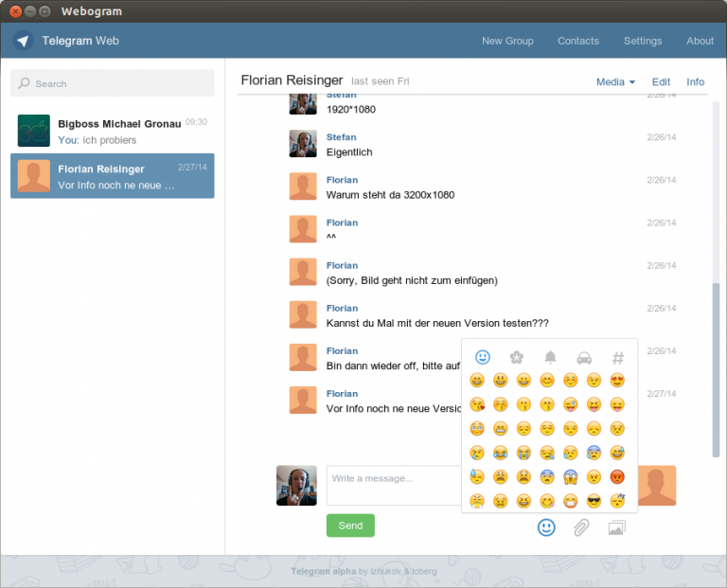
Task: Insert the sleeping zzz emoji
Action: (x=617, y=501)
